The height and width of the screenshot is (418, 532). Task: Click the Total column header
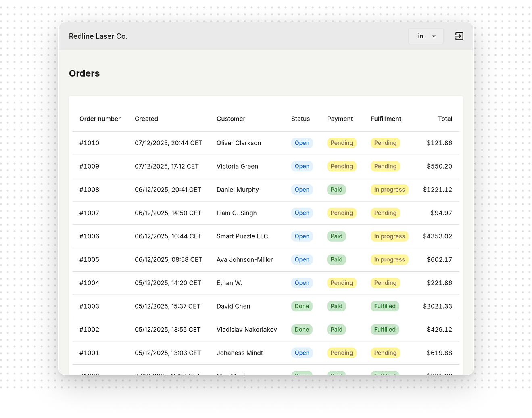pos(444,119)
